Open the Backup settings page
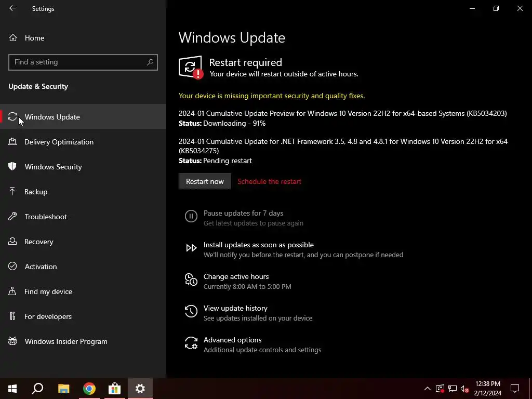The image size is (532, 399). tap(83, 191)
